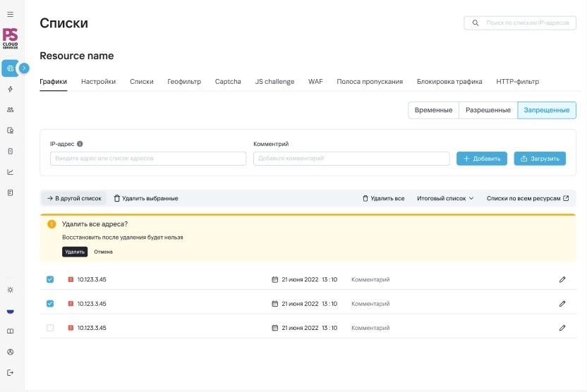Edit the third row with the pencil icon
Screen dimensions: 587x392
562,328
